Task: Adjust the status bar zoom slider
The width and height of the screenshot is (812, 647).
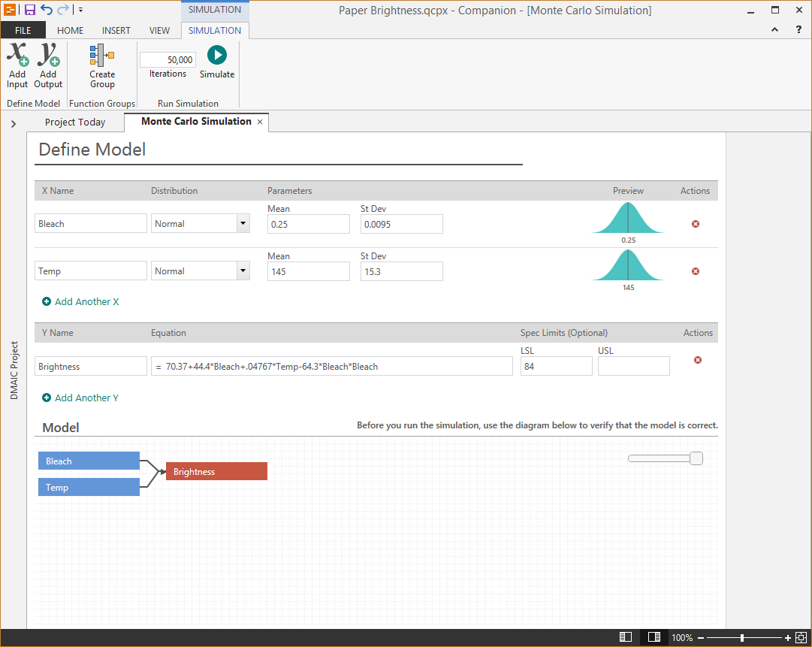Action: (x=742, y=638)
